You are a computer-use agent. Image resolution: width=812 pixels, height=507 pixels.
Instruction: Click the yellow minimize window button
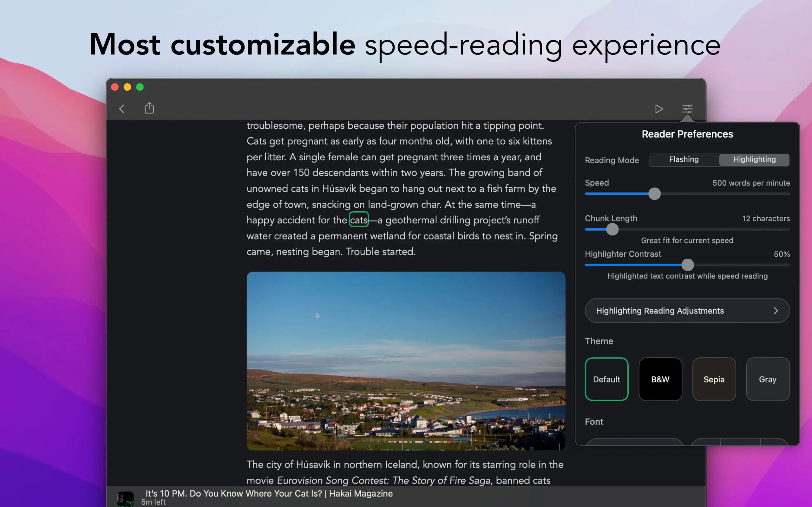point(127,87)
